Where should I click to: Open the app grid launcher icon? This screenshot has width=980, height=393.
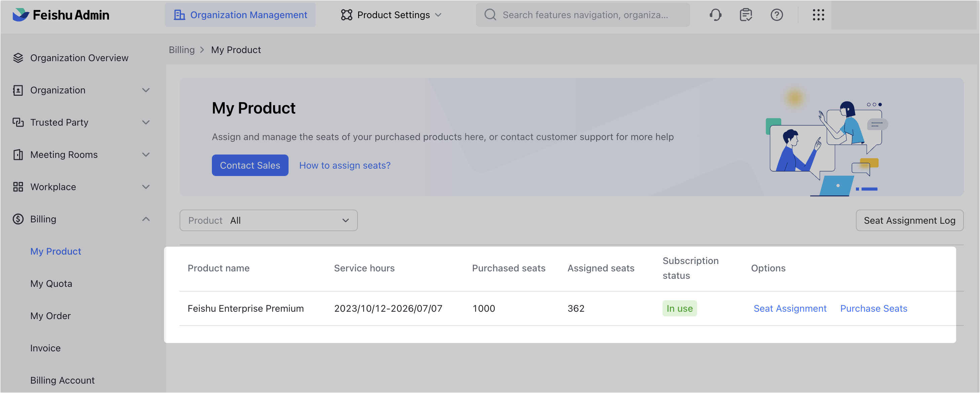point(818,15)
